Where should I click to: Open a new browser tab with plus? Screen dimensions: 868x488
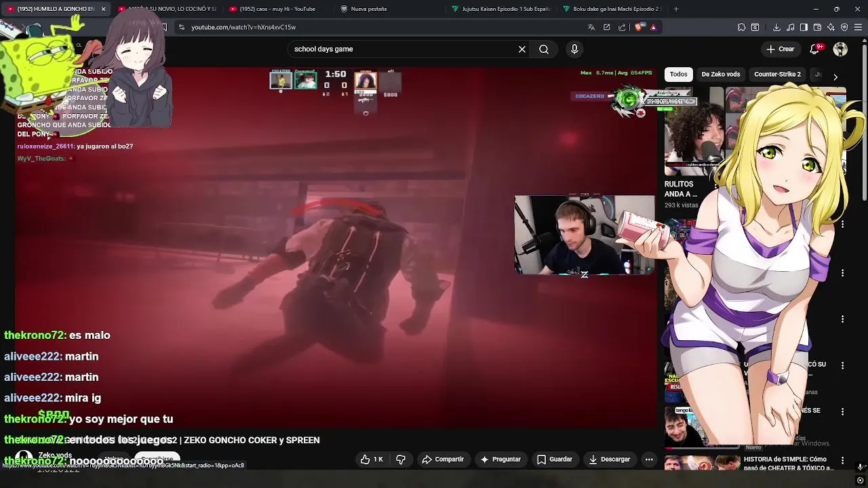click(676, 9)
